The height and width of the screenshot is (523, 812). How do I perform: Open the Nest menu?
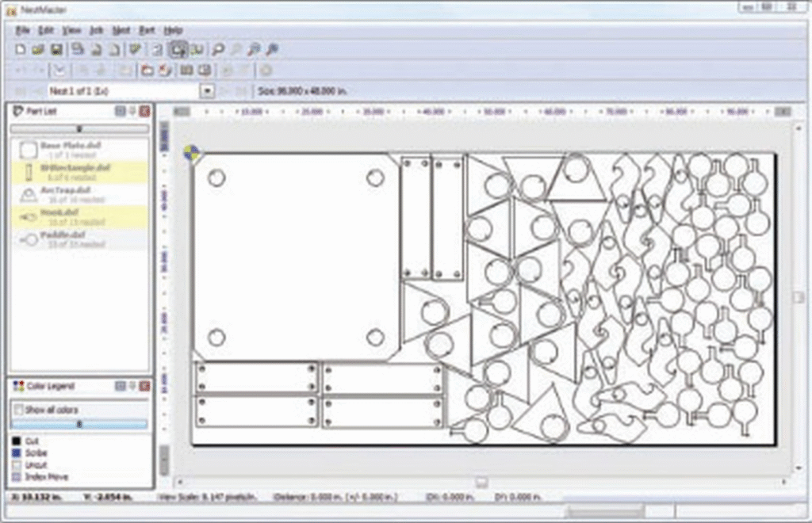coord(121,30)
